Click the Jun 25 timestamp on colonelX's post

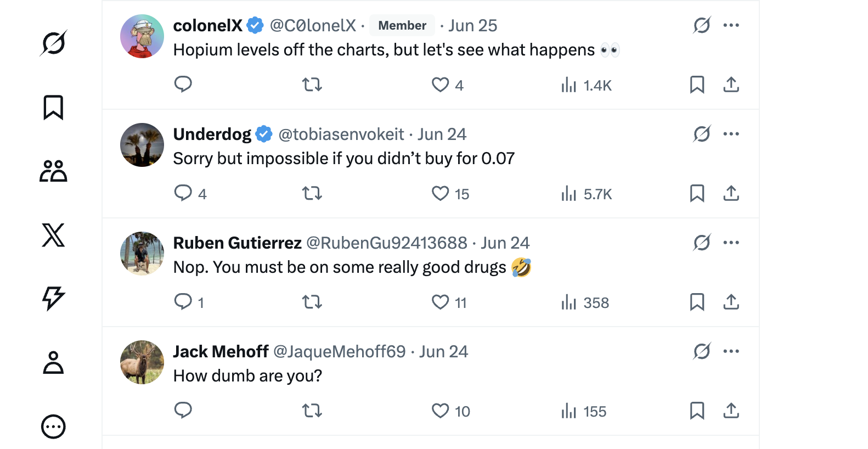tap(472, 25)
